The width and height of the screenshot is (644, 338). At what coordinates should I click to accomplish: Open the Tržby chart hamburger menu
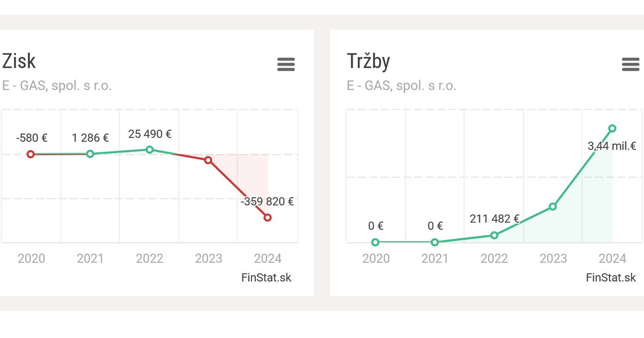coord(630,64)
